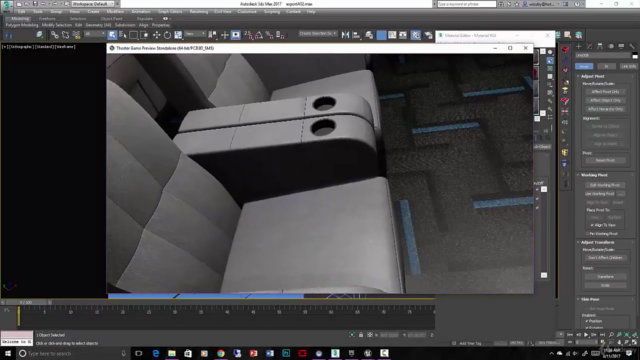The height and width of the screenshot is (360, 640).
Task: Switch to the Freeform ribbon tab
Action: tap(47, 19)
